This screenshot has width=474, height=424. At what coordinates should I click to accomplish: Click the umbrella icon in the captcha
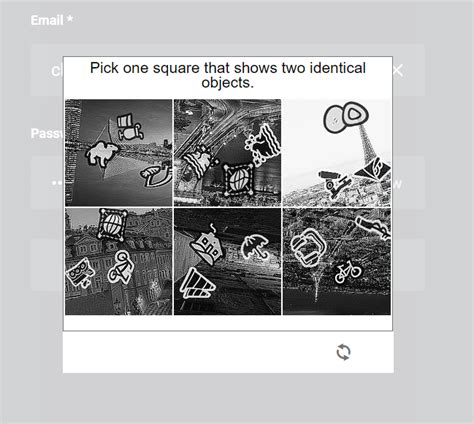(254, 247)
